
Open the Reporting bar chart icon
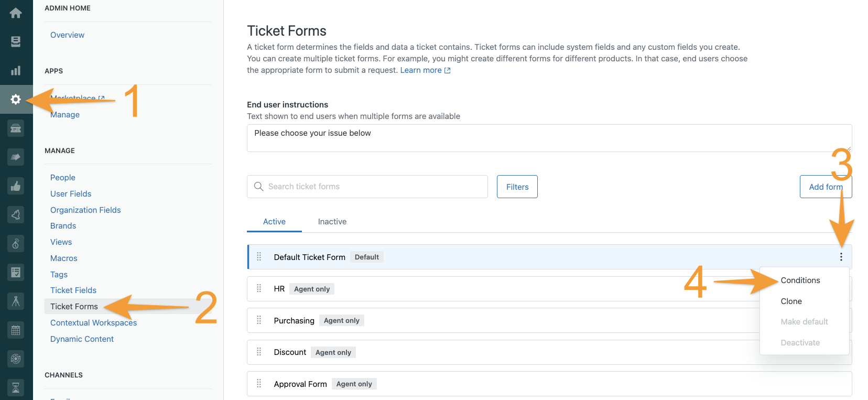click(16, 70)
